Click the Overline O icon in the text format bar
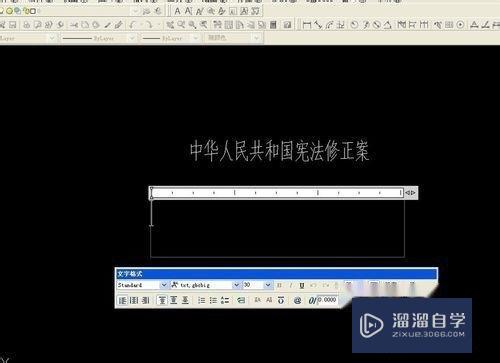 [281, 300]
